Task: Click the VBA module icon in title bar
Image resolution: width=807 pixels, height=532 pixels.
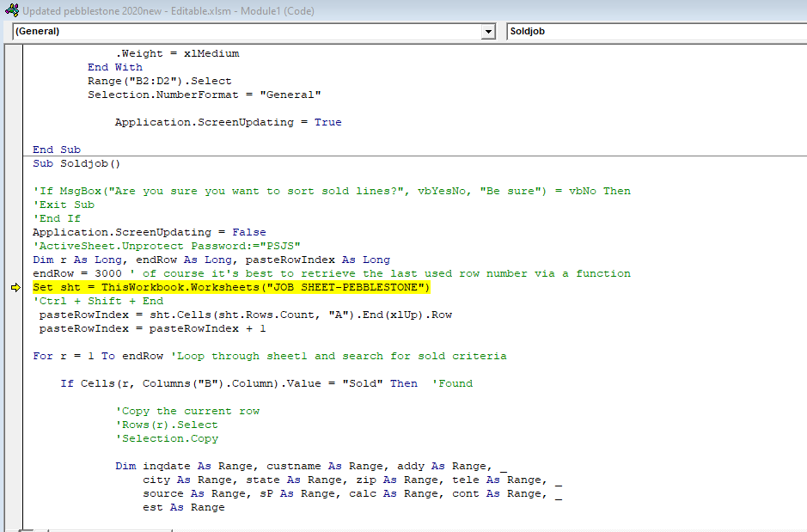Action: pos(12,10)
